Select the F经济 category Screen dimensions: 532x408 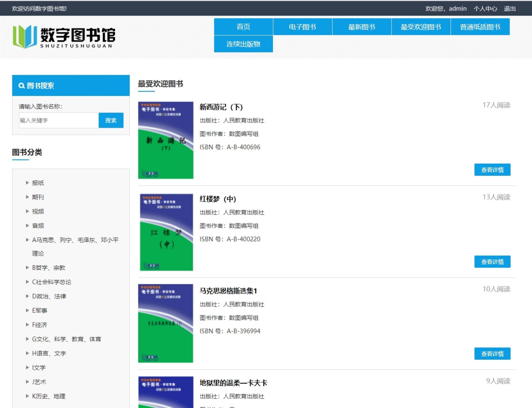(x=40, y=325)
